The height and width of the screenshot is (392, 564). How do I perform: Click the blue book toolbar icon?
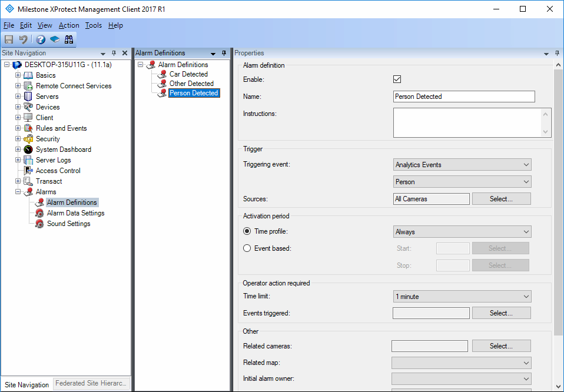[x=55, y=39]
